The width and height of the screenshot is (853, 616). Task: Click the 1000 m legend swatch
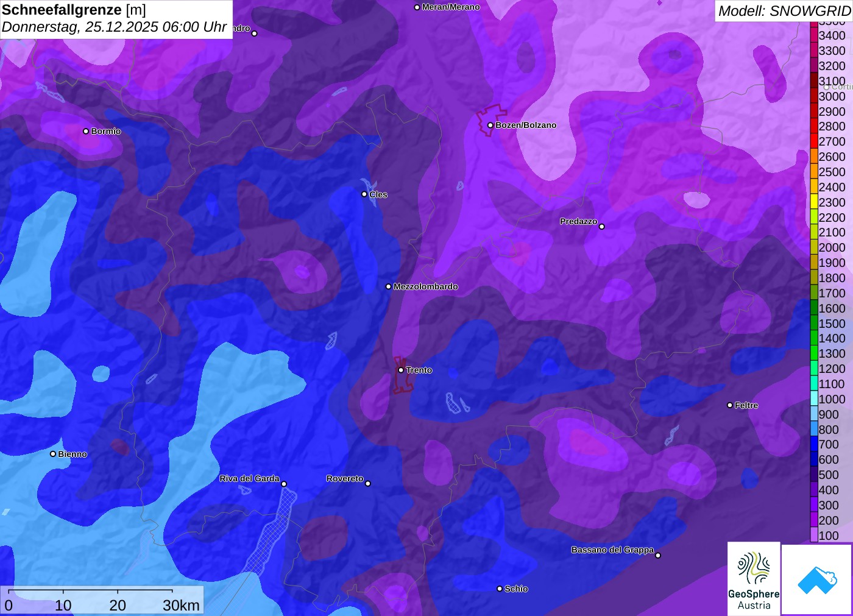point(813,399)
